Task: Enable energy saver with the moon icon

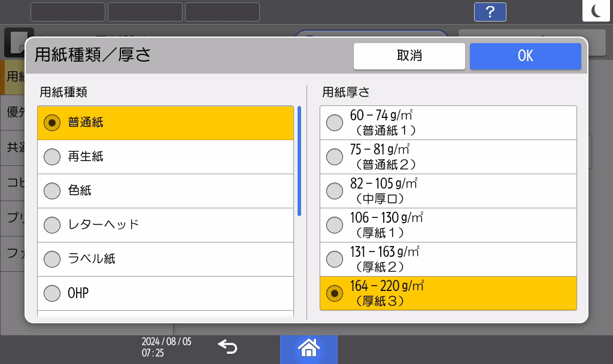Action: (596, 10)
